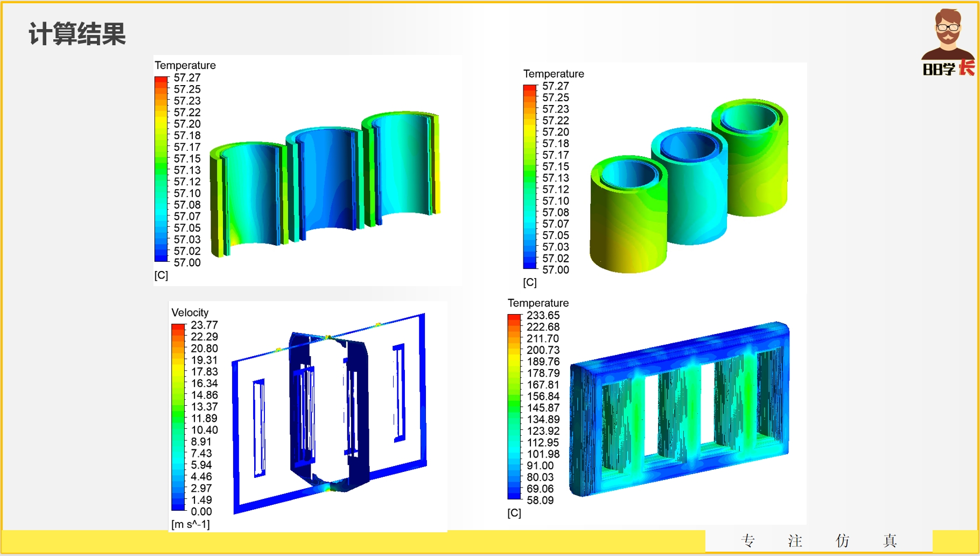This screenshot has width=980, height=556.
Task: Select the cut-away half-coil temperature plot
Action: click(x=325, y=183)
